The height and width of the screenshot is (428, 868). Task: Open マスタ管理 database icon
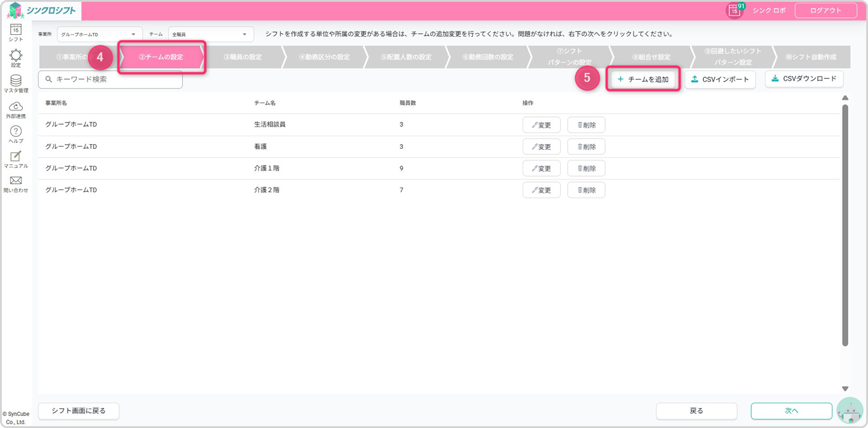(16, 81)
